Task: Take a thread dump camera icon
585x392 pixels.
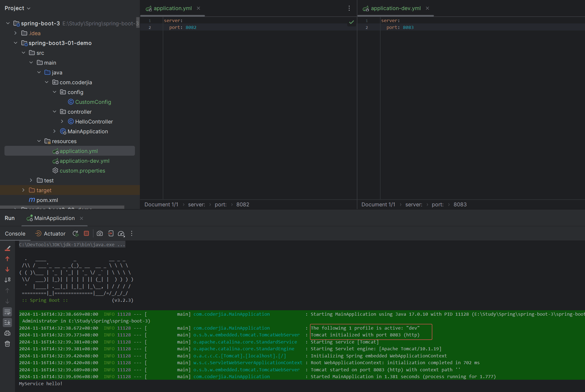Action: (100, 234)
